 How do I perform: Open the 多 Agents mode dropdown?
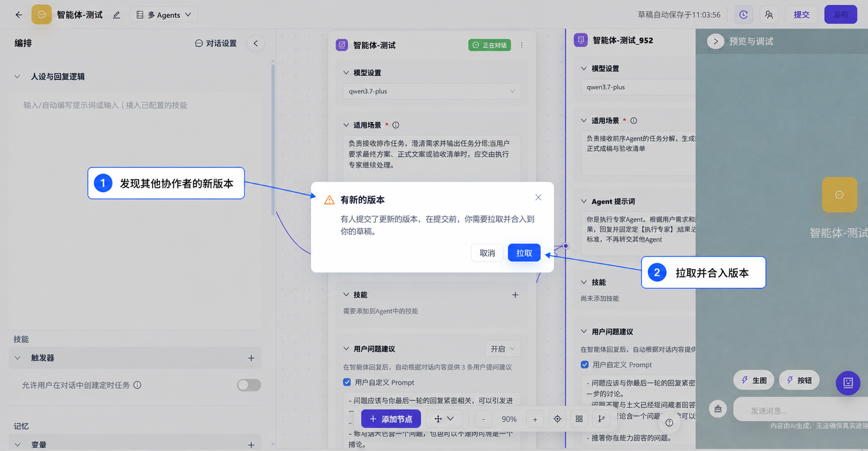coord(164,15)
